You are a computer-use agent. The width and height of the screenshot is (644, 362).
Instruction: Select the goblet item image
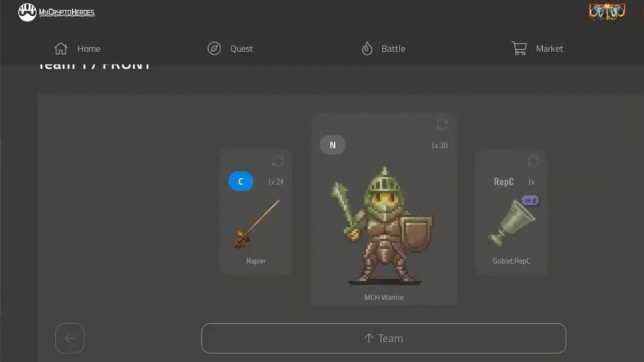pos(511,223)
